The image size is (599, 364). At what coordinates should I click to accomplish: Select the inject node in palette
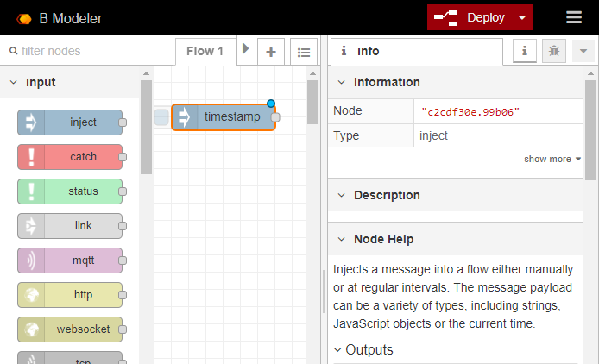[70, 122]
